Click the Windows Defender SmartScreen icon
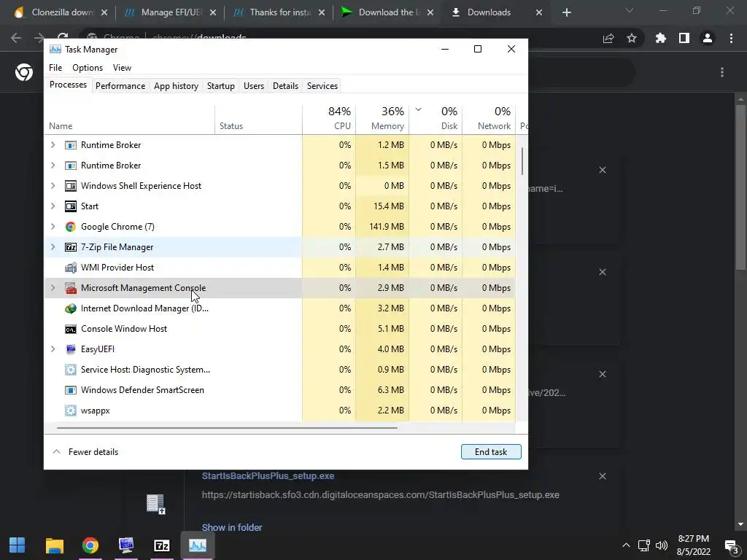This screenshot has height=560, width=747. point(71,390)
